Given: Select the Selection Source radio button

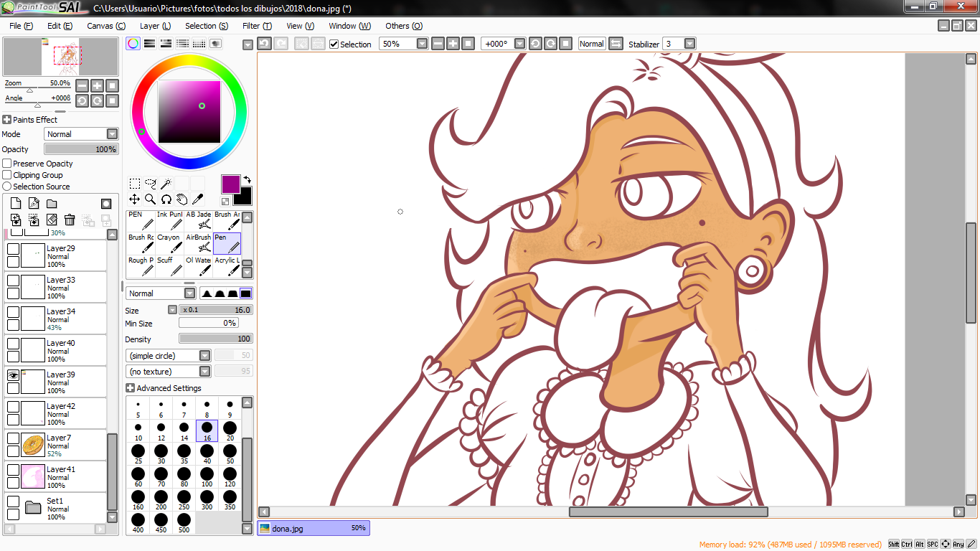Looking at the screenshot, I should click(x=7, y=187).
